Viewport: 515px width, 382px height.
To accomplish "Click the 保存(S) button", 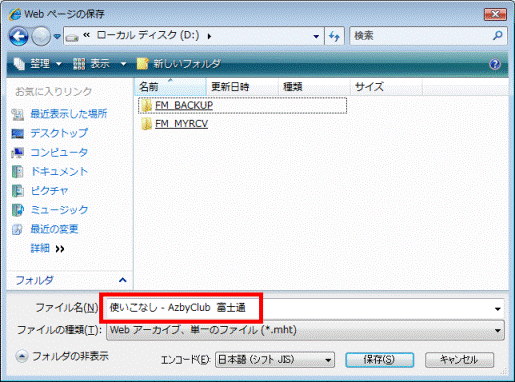I will pyautogui.click(x=379, y=360).
